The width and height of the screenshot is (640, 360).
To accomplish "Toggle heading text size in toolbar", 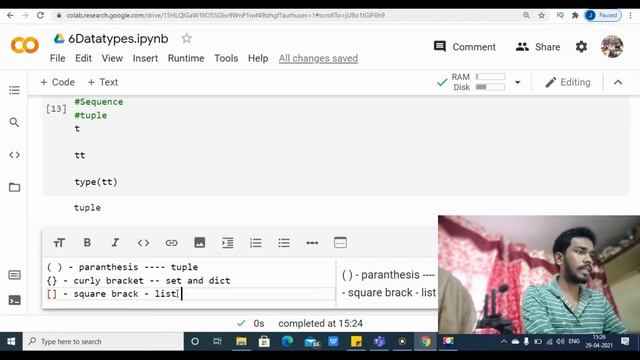I will coord(59,243).
